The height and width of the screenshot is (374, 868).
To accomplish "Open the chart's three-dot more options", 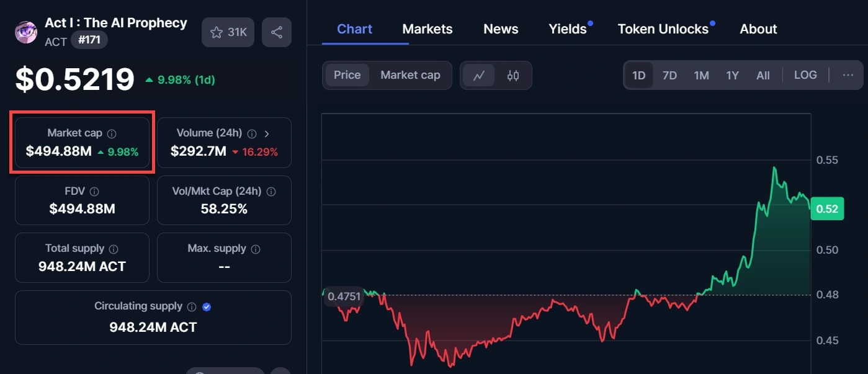I will click(x=848, y=75).
